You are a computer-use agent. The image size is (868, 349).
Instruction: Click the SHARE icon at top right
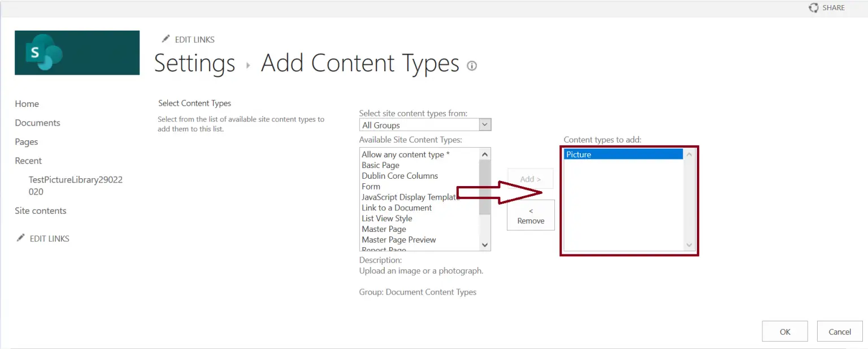pos(813,7)
